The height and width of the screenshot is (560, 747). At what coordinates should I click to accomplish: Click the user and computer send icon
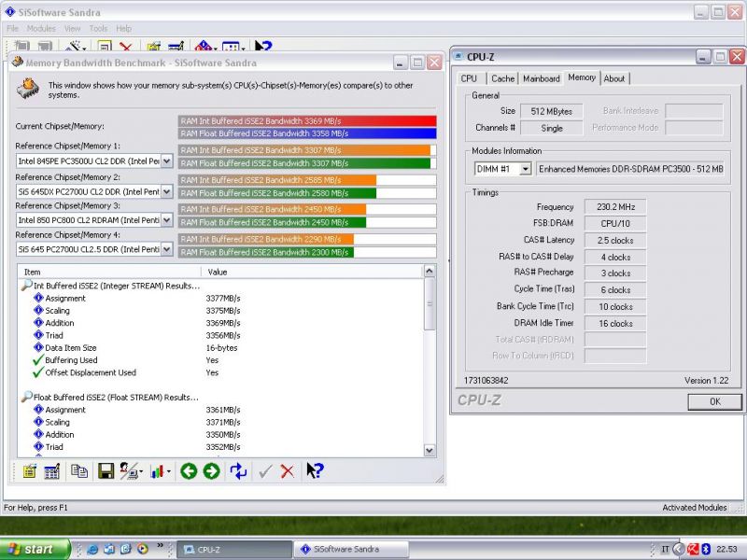point(131,471)
